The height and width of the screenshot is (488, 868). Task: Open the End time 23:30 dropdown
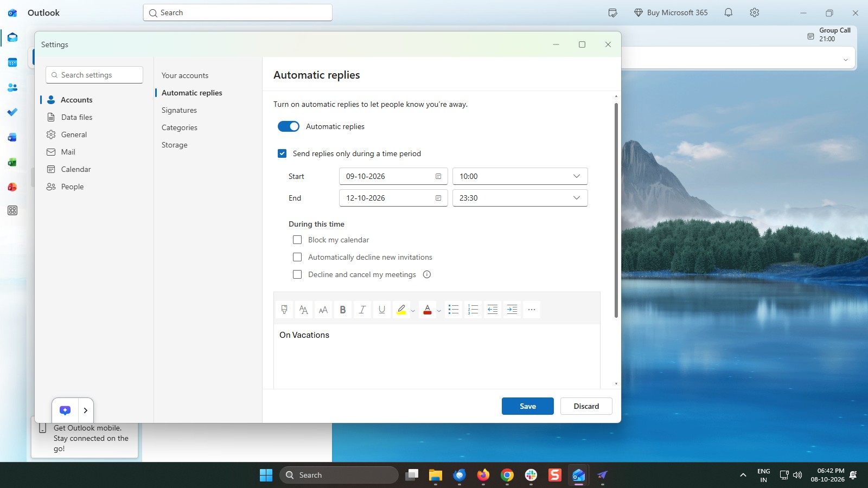click(x=520, y=198)
